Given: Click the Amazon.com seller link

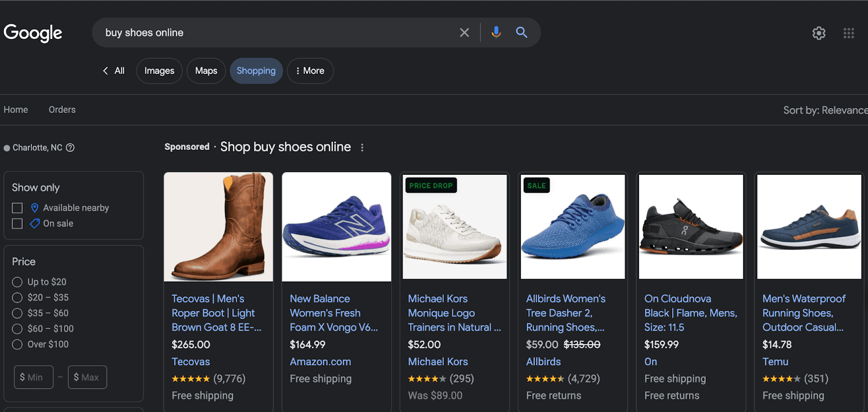Looking at the screenshot, I should (x=321, y=362).
